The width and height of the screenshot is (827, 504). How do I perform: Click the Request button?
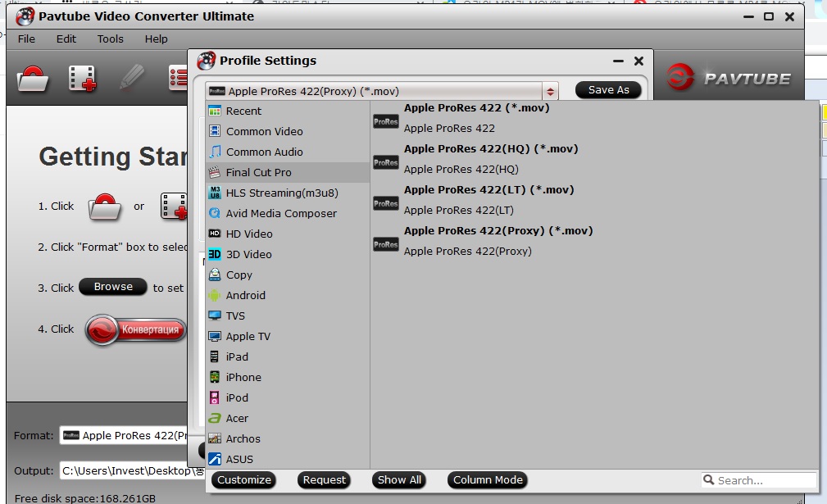[324, 480]
